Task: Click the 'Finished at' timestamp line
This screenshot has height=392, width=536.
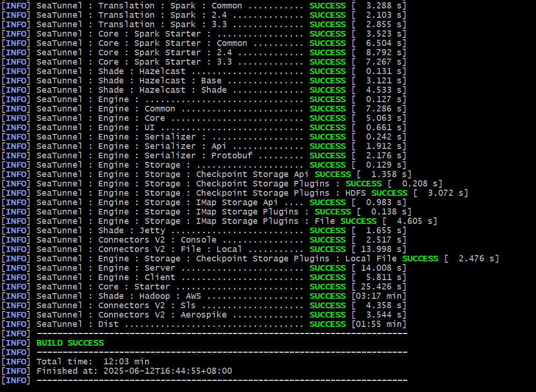Action: 134,371
